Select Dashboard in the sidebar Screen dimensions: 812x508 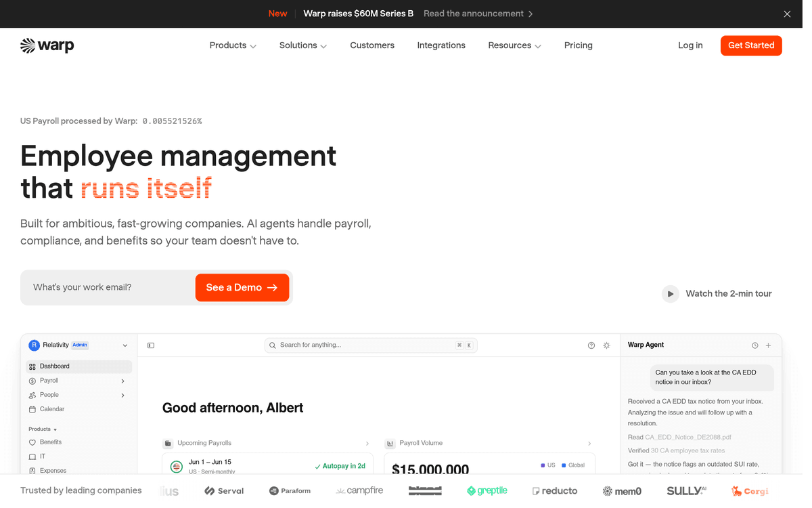(x=78, y=366)
